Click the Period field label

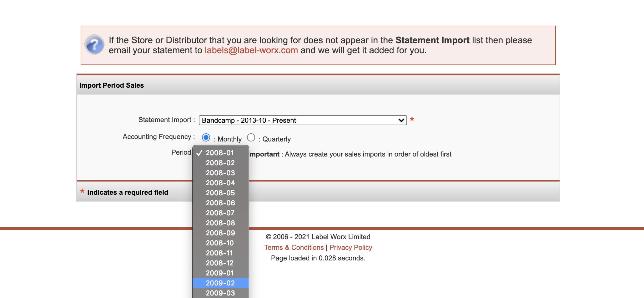(x=181, y=152)
